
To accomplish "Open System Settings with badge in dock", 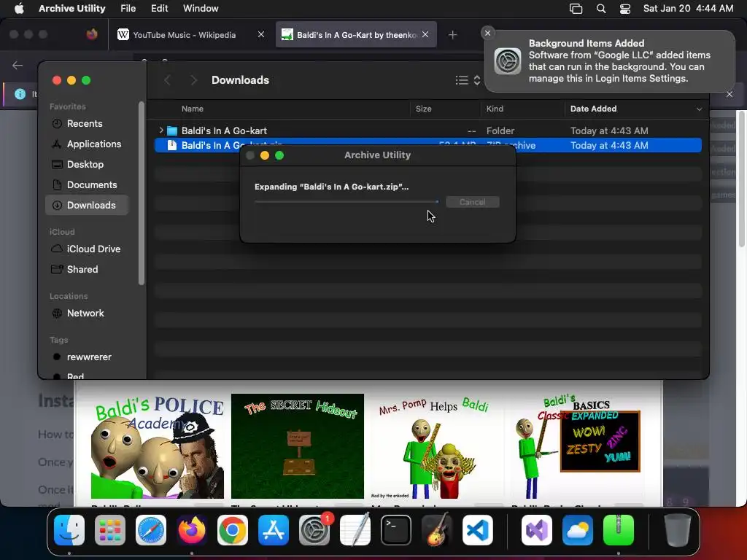I will pos(314,530).
